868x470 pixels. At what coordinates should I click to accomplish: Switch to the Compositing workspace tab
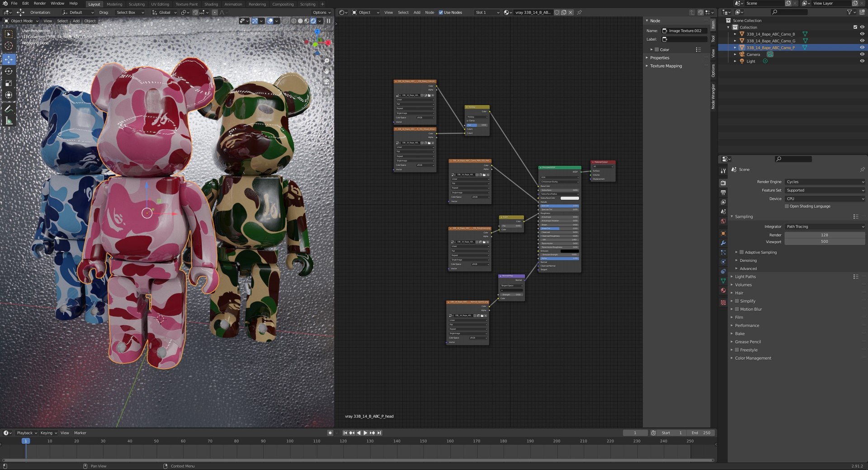pyautogui.click(x=283, y=4)
